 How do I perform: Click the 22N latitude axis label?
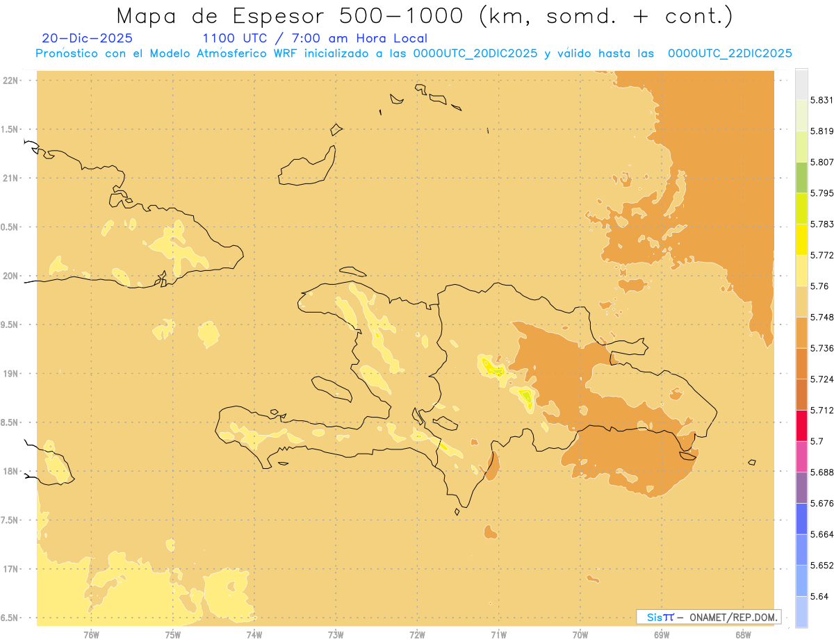click(x=10, y=81)
